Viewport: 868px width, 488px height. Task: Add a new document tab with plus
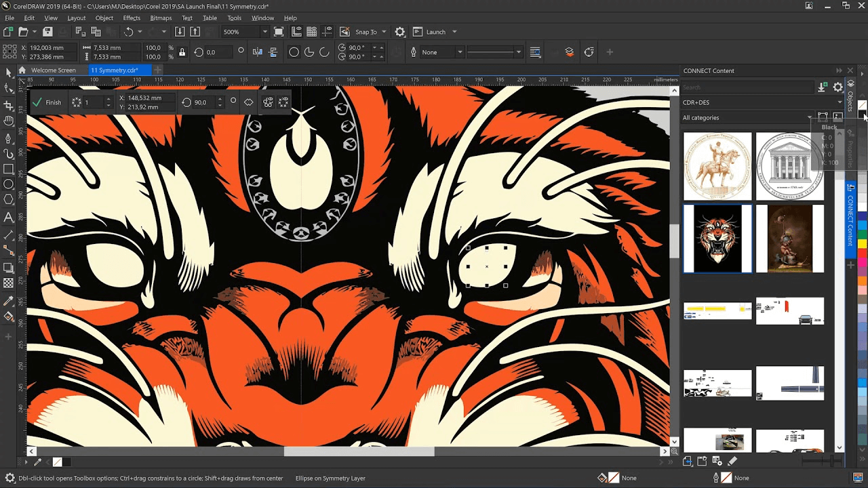click(157, 70)
